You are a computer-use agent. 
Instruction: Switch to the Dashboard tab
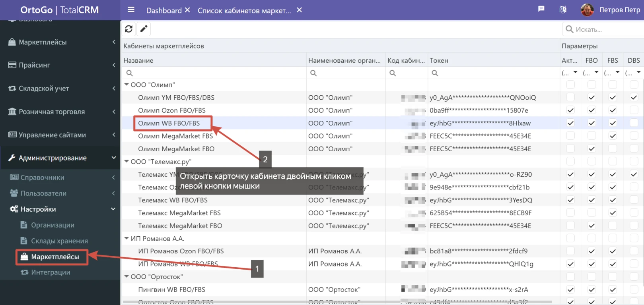click(163, 10)
